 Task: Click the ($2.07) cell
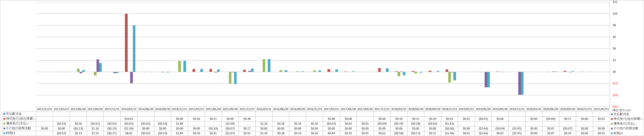pos(230,133)
